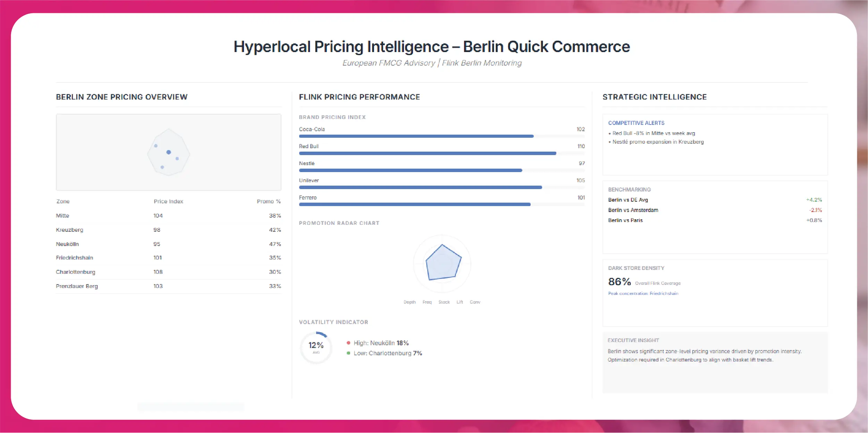Click the Red Bull pricing index bar
This screenshot has height=433, width=868.
pyautogui.click(x=427, y=153)
